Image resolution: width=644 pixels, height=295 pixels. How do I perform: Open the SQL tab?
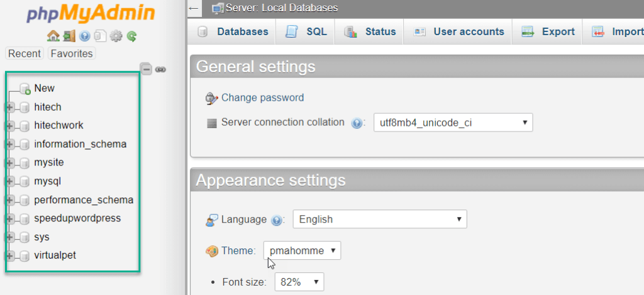(x=306, y=31)
